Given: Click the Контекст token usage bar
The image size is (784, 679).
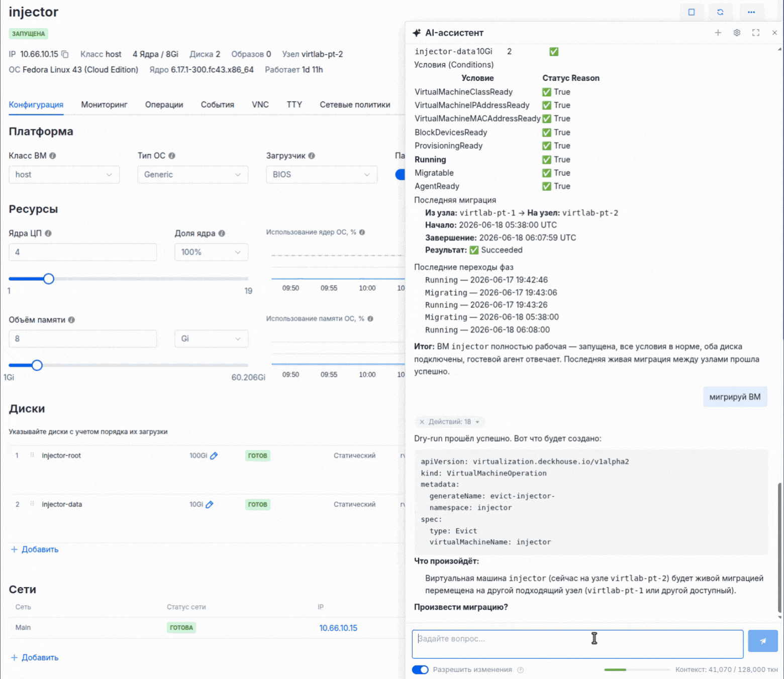Looking at the screenshot, I should tap(637, 669).
